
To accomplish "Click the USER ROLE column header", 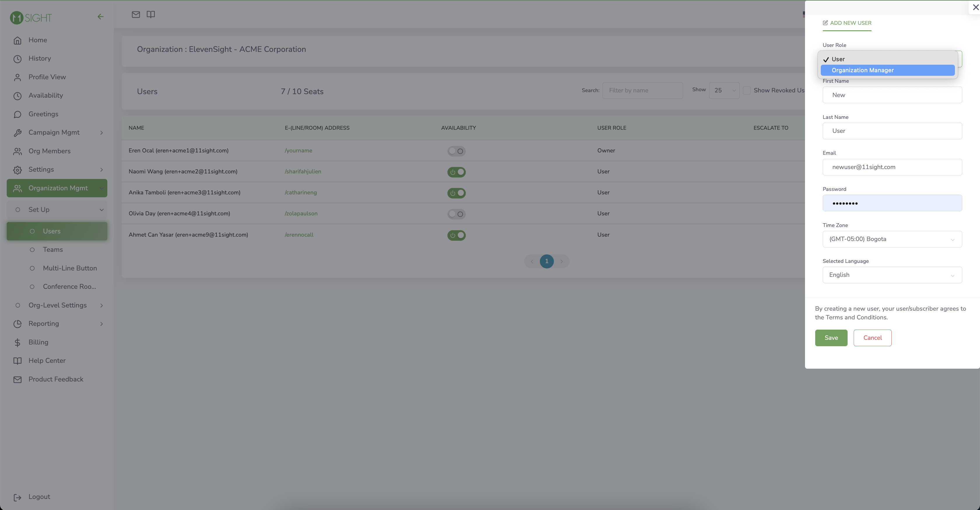I will pyautogui.click(x=611, y=128).
